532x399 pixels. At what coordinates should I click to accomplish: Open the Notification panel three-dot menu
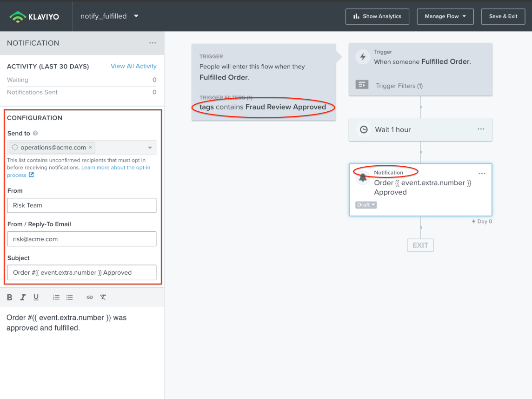[x=153, y=43]
